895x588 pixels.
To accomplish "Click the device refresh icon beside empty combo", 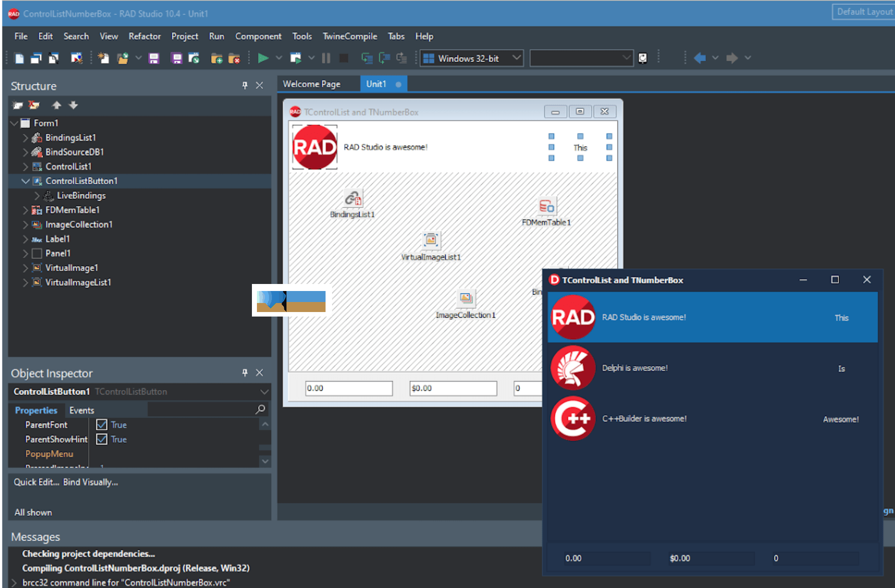I will tap(643, 58).
